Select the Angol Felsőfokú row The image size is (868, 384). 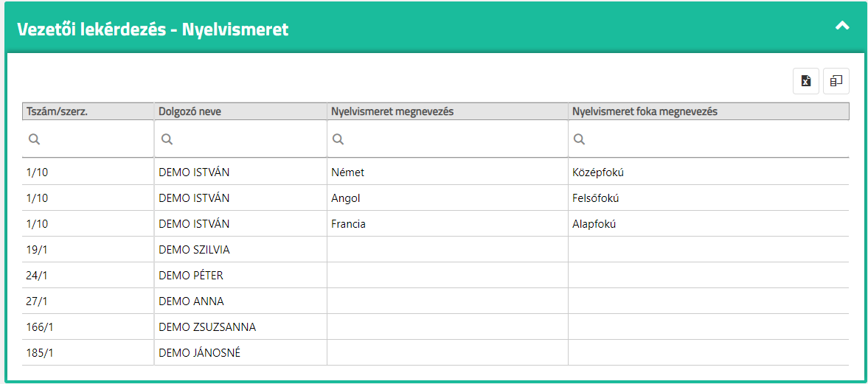(x=442, y=198)
